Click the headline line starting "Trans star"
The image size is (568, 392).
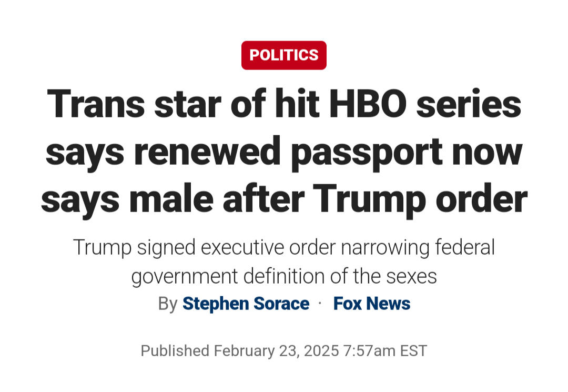click(284, 104)
